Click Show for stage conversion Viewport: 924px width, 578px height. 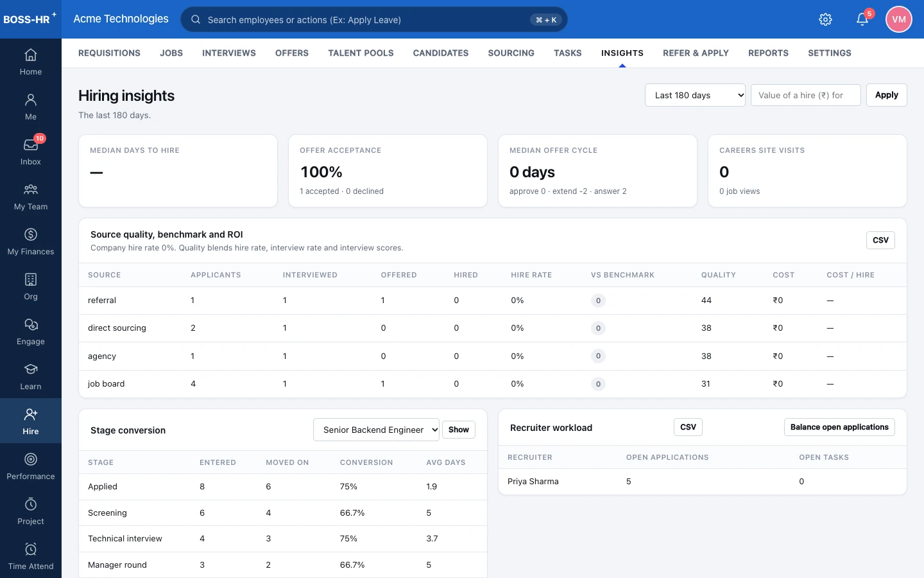click(x=458, y=430)
